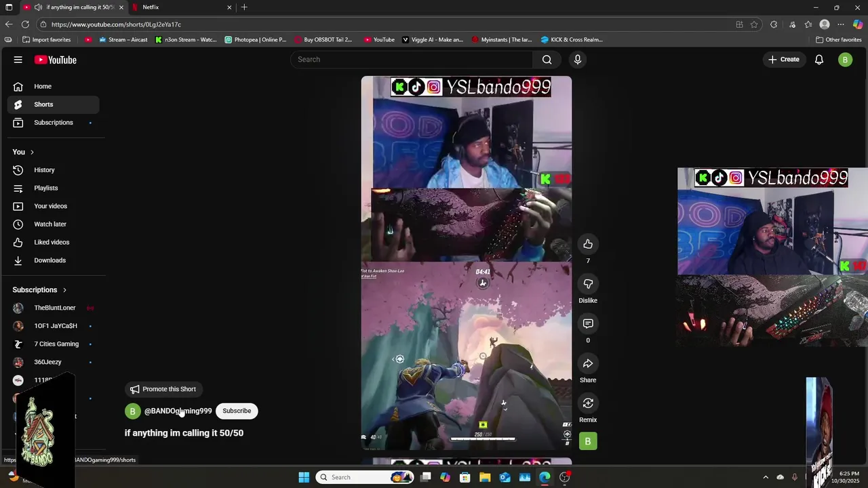Favorite this page with star icon
The image size is (868, 488).
pyautogui.click(x=754, y=24)
